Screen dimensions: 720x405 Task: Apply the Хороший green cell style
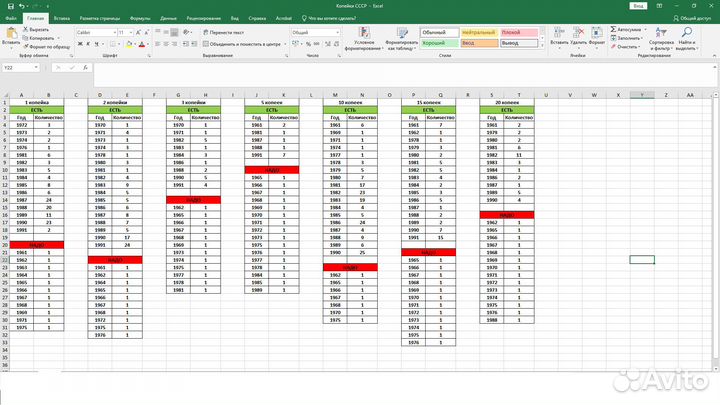pos(442,43)
